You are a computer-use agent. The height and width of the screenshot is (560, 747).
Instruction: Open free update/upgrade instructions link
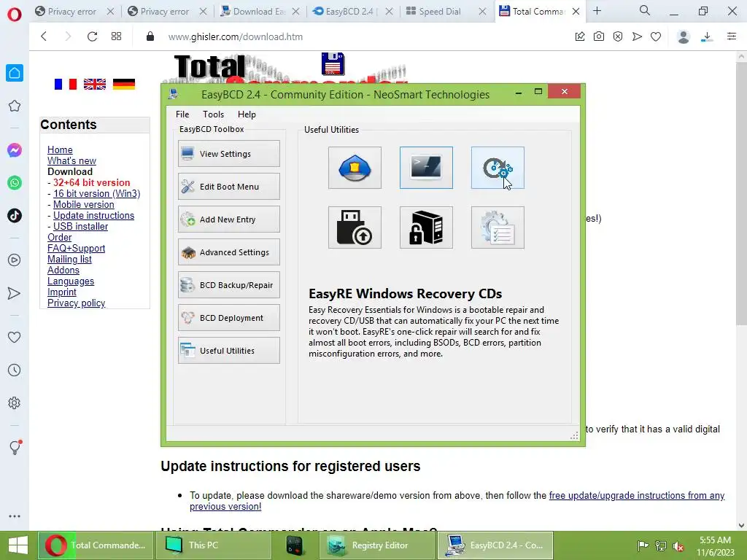click(636, 495)
